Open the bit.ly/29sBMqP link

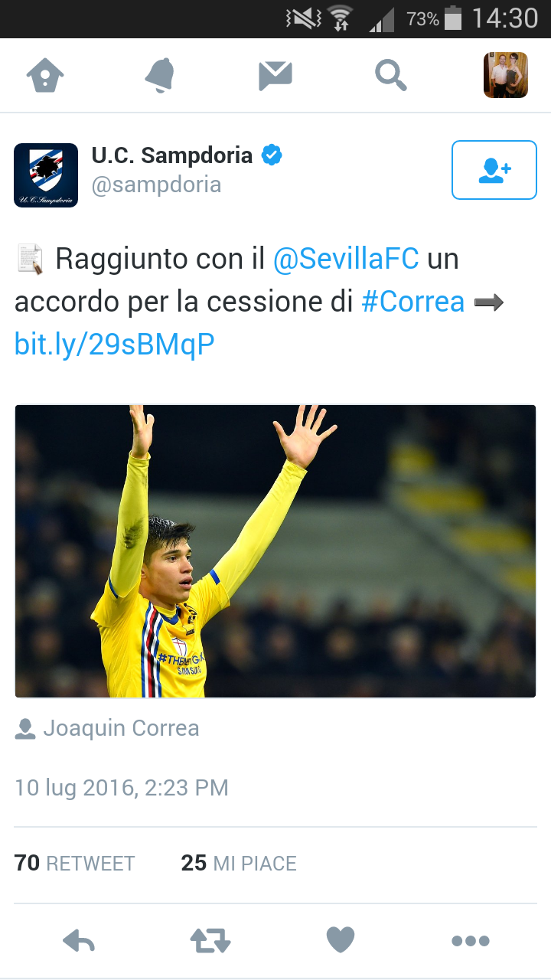click(114, 345)
